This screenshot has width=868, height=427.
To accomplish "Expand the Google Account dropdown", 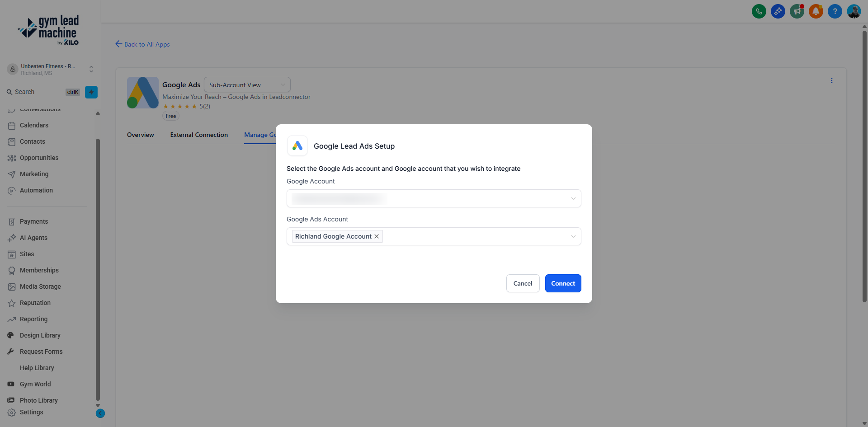I will pyautogui.click(x=434, y=198).
